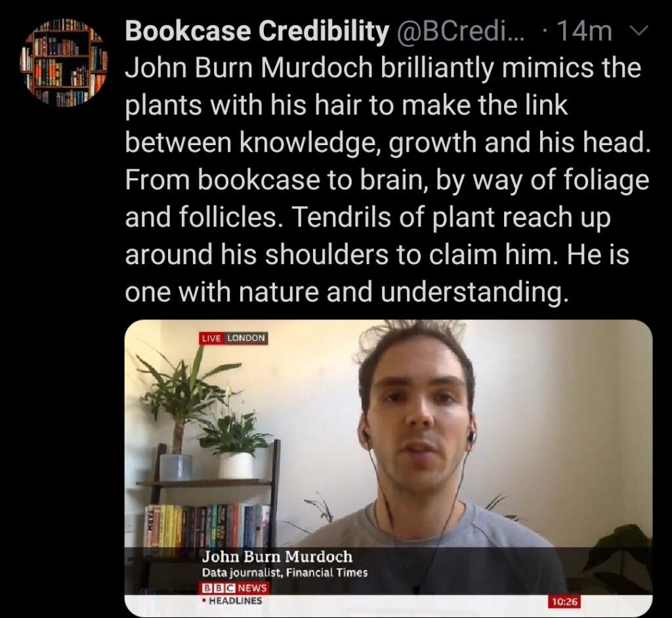672x618 pixels.
Task: Open the tweet by clicking its text body
Action: 387,180
